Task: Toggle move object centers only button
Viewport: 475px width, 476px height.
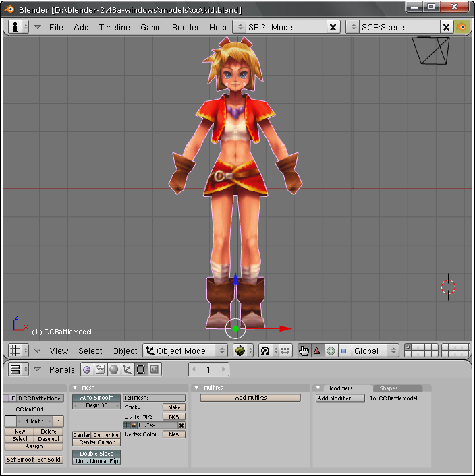Action: pyautogui.click(x=285, y=351)
